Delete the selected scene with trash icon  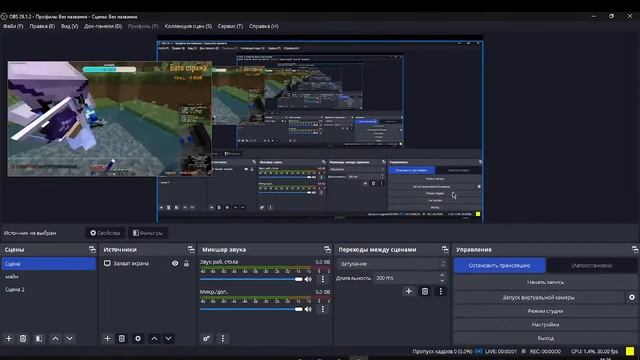tap(23, 338)
